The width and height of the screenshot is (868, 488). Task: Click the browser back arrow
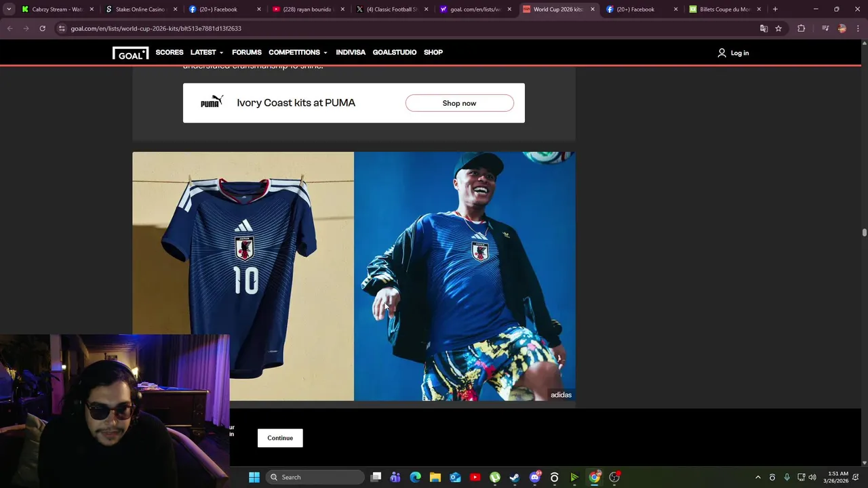9,28
